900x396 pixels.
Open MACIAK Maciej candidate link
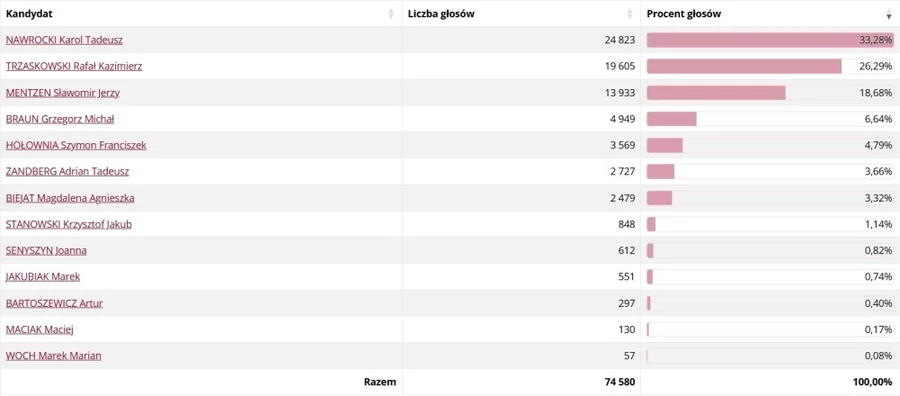click(40, 329)
